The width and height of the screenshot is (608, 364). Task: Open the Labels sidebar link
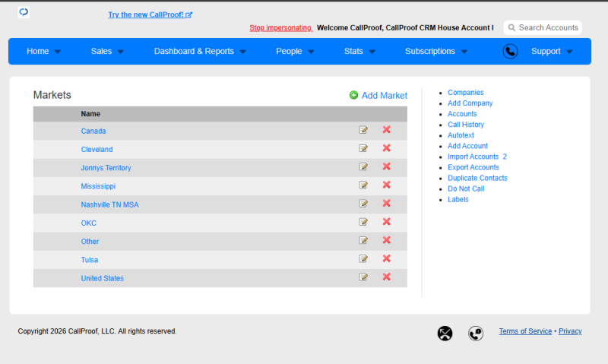[x=458, y=199]
